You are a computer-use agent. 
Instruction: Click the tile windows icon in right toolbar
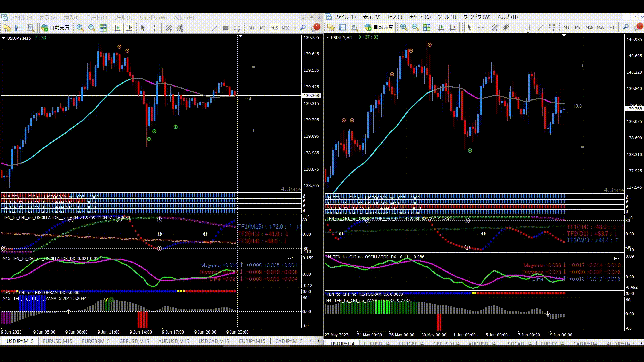tap(427, 27)
